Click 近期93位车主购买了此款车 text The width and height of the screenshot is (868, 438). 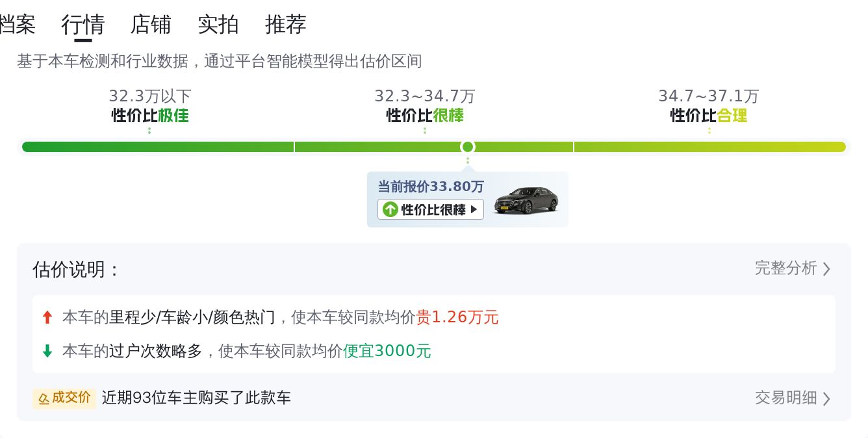196,398
